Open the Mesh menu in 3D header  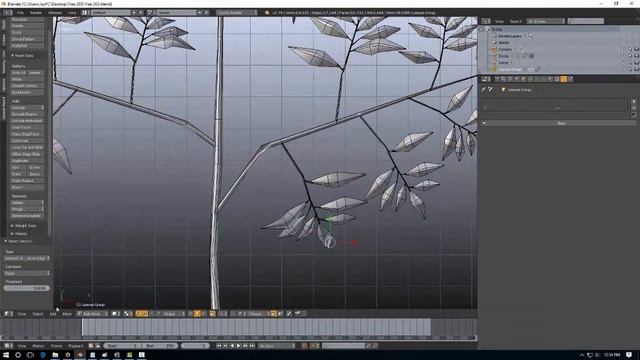click(x=67, y=314)
